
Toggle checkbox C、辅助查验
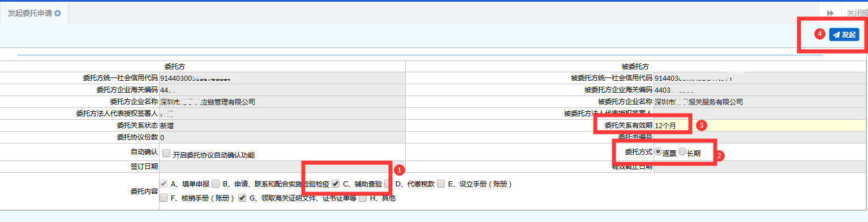(336, 184)
